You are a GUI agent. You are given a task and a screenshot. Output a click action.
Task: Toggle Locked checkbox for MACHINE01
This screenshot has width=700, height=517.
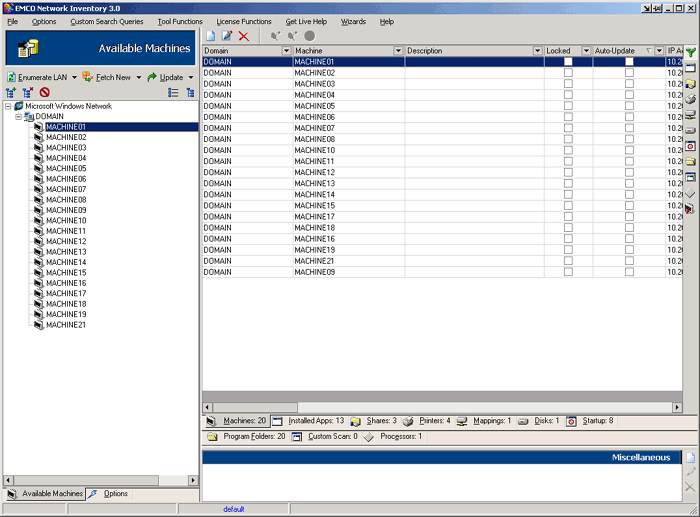point(568,62)
